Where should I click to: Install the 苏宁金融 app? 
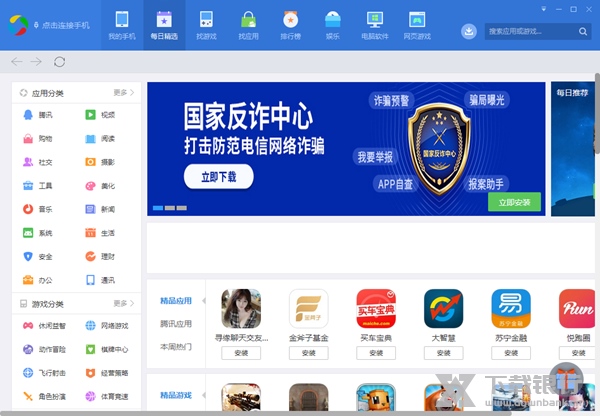(x=511, y=353)
